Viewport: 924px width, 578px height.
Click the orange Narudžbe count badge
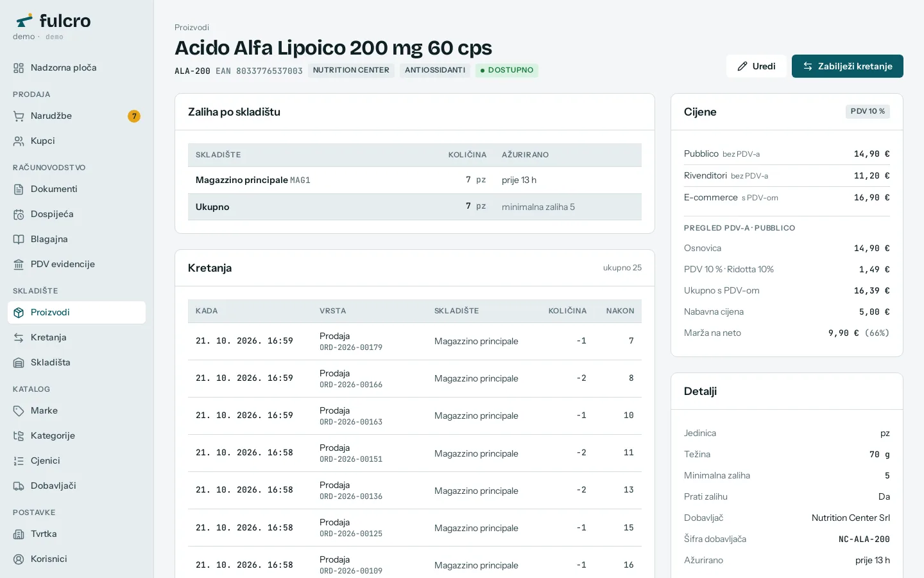point(133,116)
